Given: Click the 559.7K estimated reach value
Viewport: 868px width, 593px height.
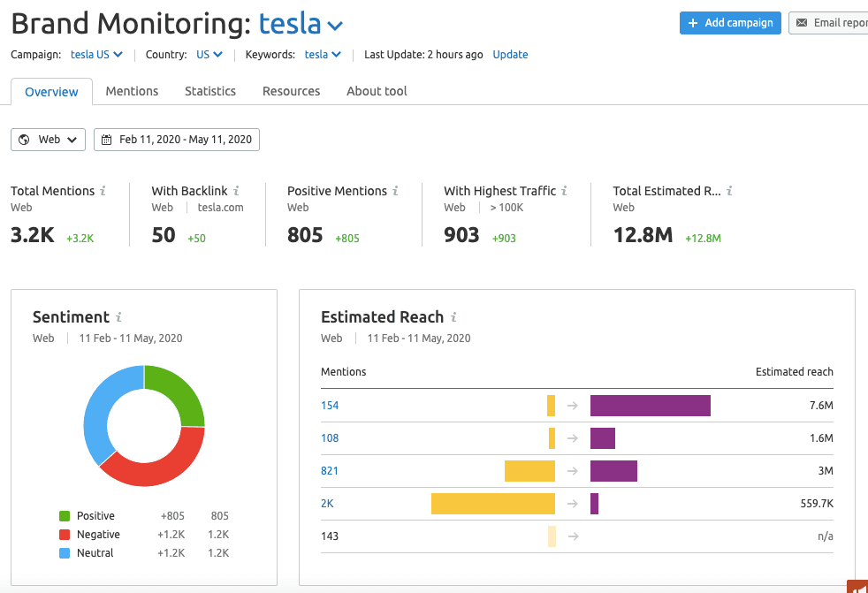Looking at the screenshot, I should click(817, 504).
